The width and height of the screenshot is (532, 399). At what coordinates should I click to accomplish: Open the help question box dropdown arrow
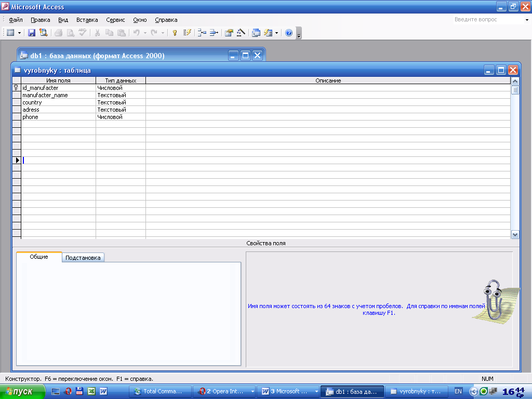click(x=527, y=20)
